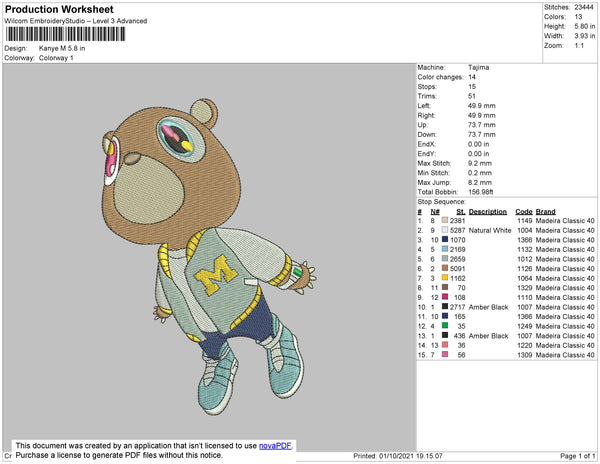Click the Natural White description text
Screen dimensions: 600x464
(490, 230)
